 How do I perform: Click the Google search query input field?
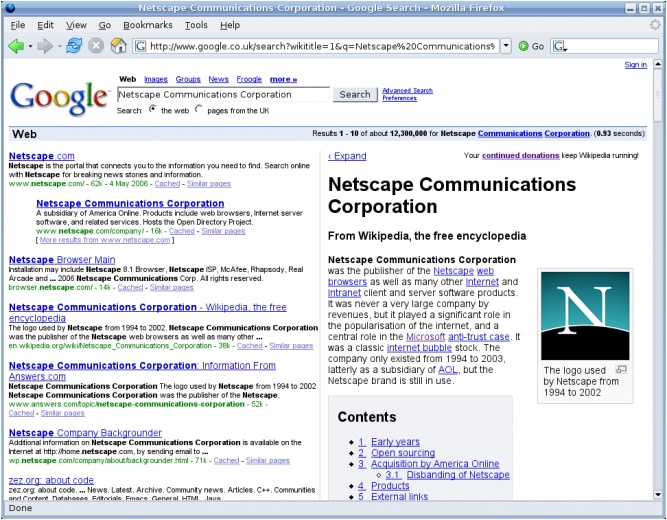click(222, 94)
